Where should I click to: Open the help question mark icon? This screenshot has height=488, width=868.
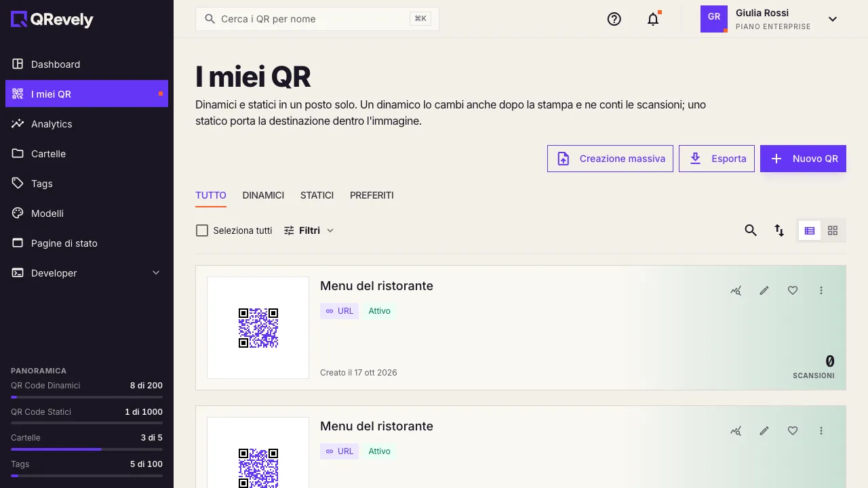point(614,19)
